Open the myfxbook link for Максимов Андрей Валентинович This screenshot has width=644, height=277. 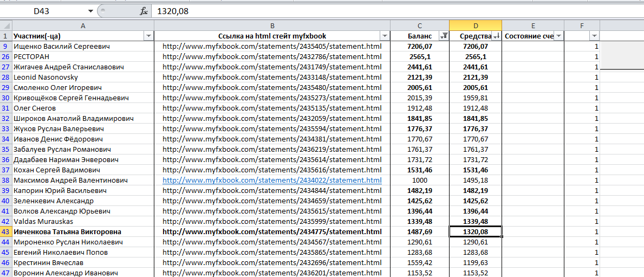tap(272, 181)
